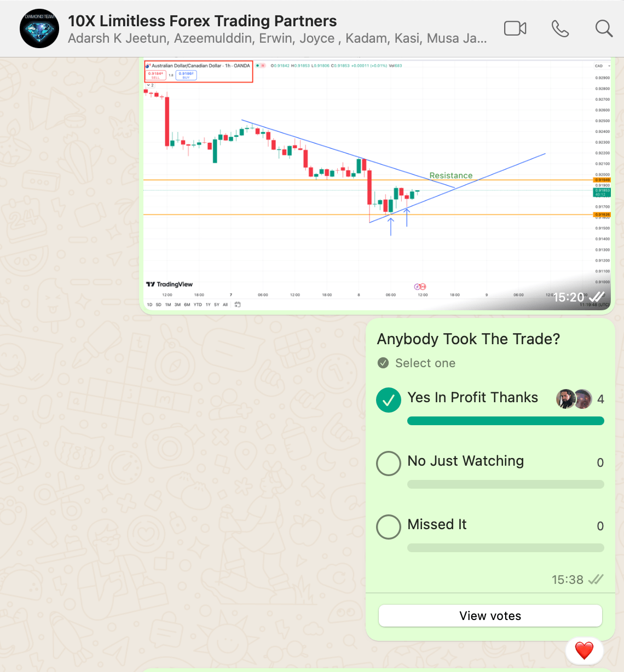Start a video call with the group

click(515, 28)
